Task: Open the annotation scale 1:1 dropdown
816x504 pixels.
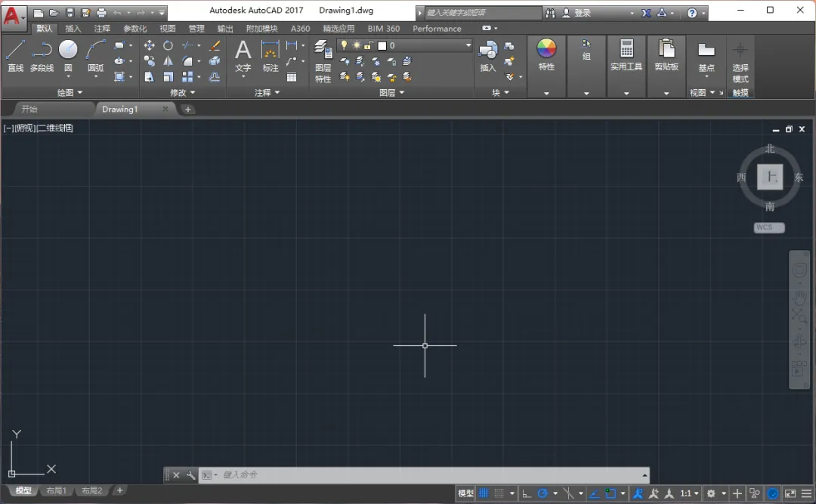Action: (x=690, y=493)
